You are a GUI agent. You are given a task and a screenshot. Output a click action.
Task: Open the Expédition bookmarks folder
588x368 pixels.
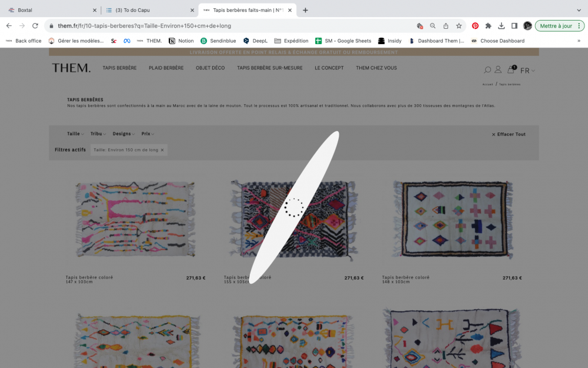pos(292,41)
